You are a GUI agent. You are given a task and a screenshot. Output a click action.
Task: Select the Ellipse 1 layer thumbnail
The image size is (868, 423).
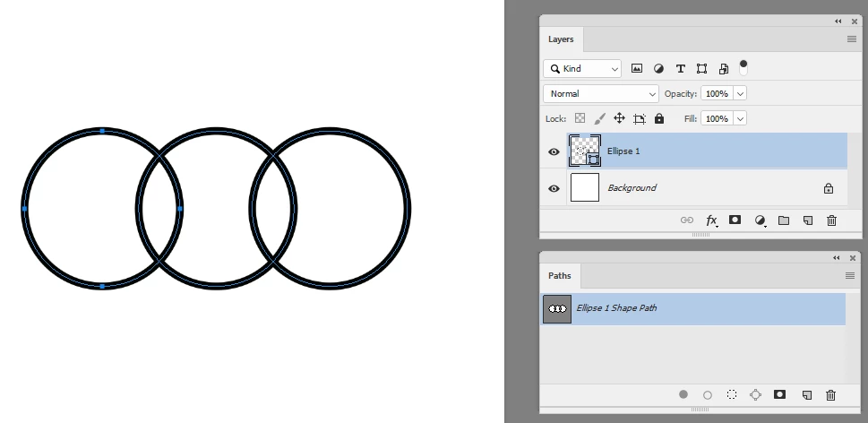tap(585, 151)
